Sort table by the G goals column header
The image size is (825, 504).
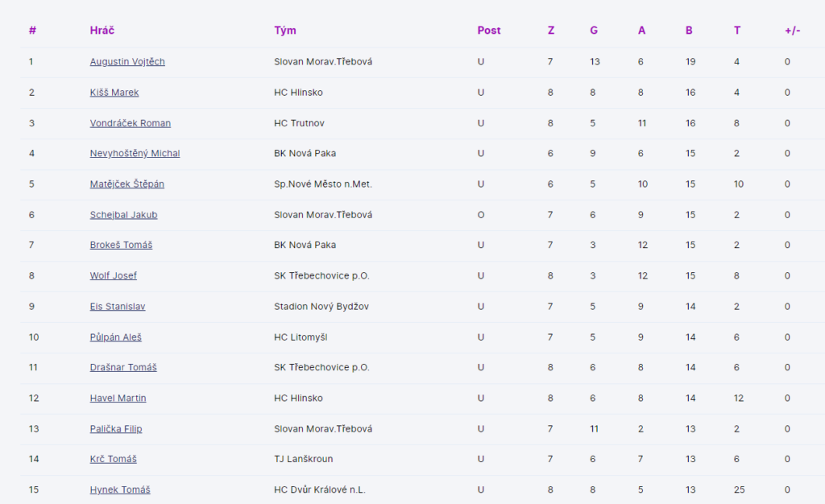click(594, 31)
